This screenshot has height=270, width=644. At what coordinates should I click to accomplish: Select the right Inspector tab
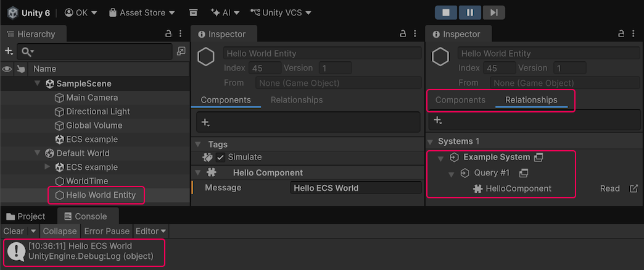click(458, 34)
